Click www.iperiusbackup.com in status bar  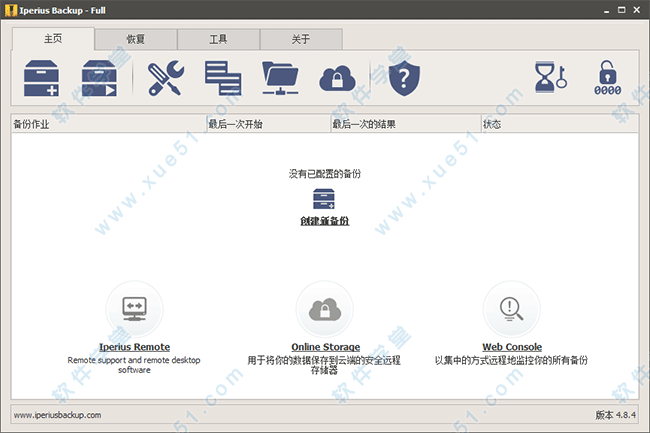pos(57,415)
